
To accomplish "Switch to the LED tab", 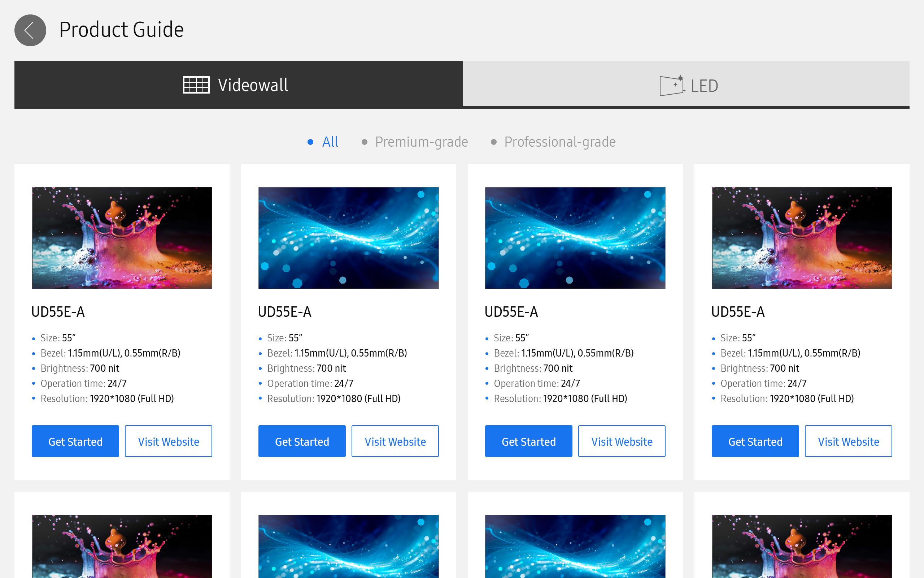I will (686, 84).
